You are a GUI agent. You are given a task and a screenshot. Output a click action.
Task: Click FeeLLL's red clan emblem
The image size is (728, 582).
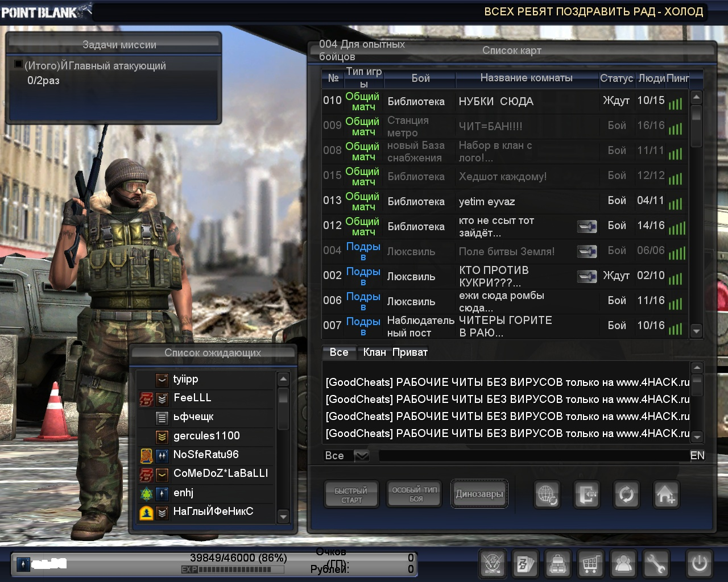pyautogui.click(x=146, y=399)
